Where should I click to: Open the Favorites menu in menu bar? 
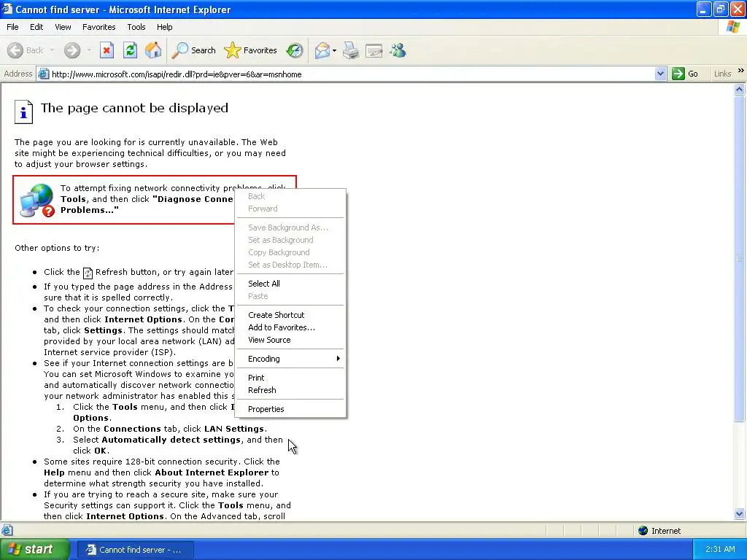tap(99, 27)
